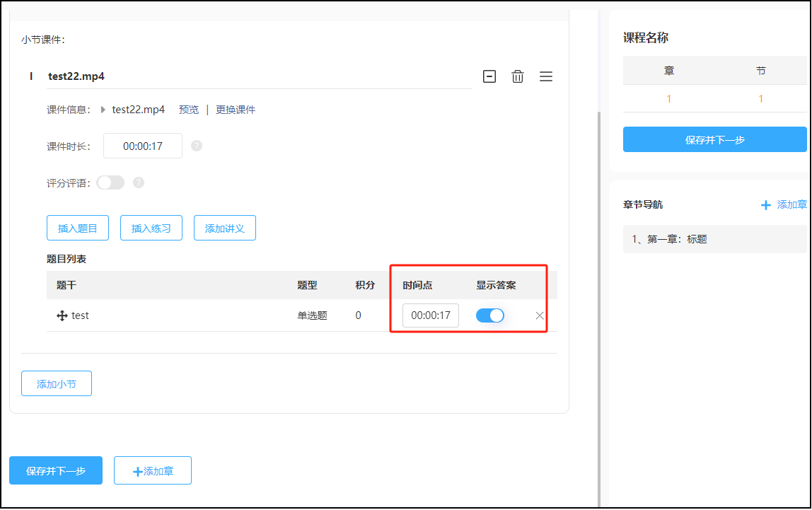Click the 积分 column header
Screen dimensions: 812x510
click(x=365, y=286)
